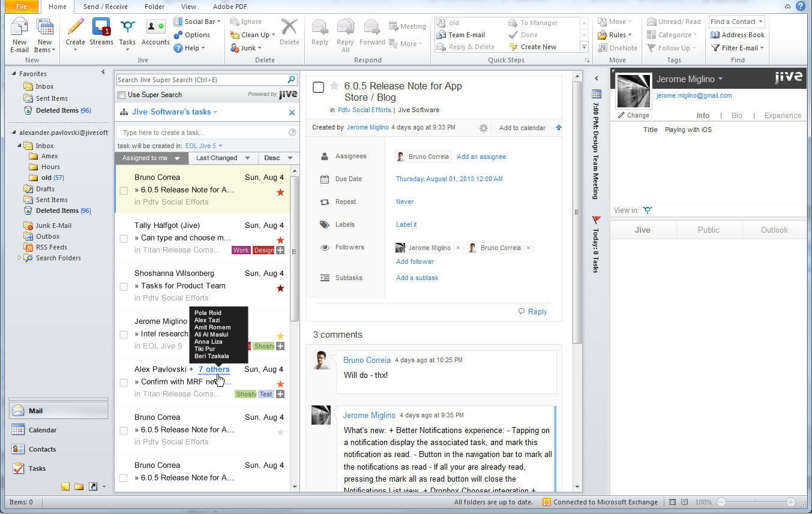Check the task title completion checkbox
812x514 pixels.
[x=318, y=88]
